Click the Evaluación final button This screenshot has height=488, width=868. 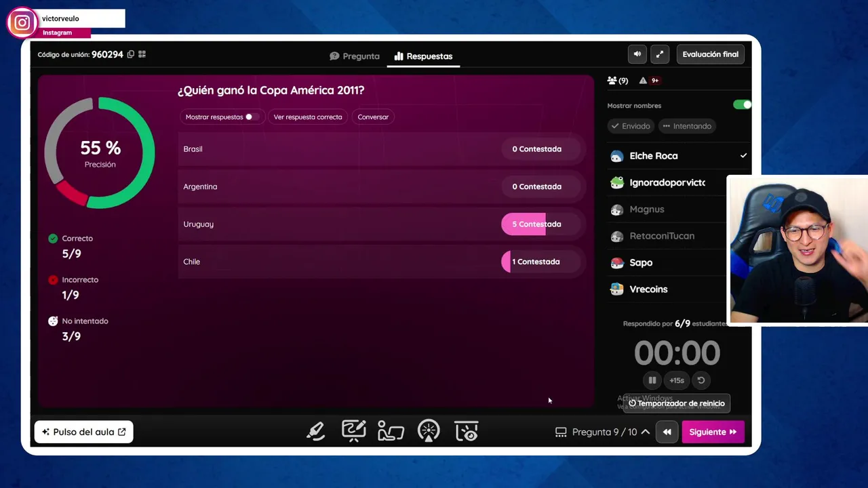710,54
